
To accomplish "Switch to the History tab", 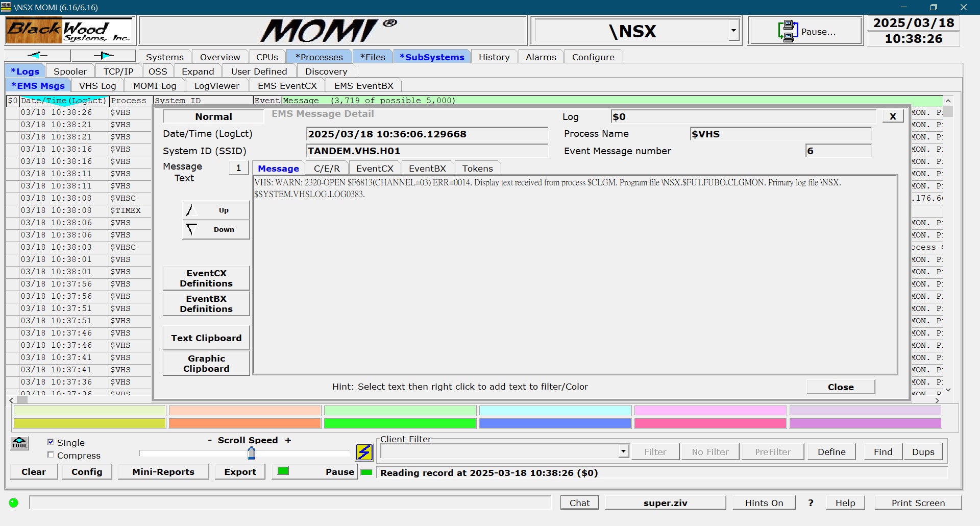I will [x=494, y=57].
